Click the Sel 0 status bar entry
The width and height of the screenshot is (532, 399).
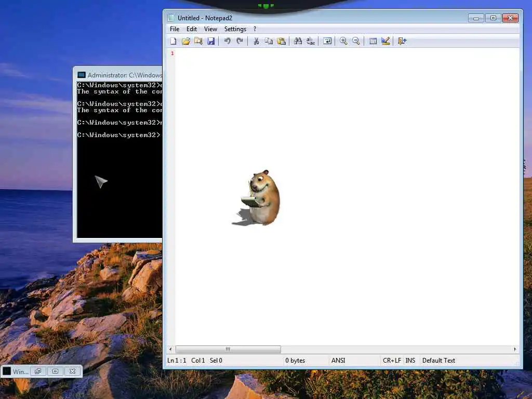[x=216, y=361]
